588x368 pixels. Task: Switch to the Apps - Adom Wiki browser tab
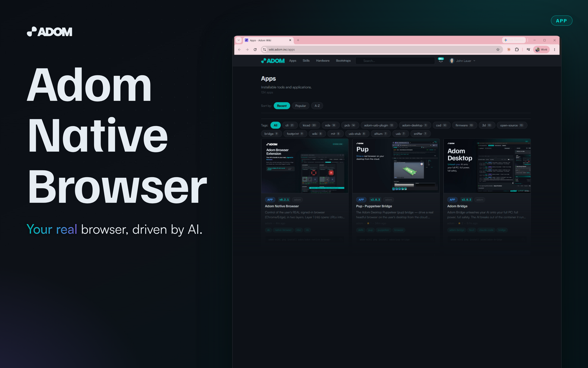268,40
